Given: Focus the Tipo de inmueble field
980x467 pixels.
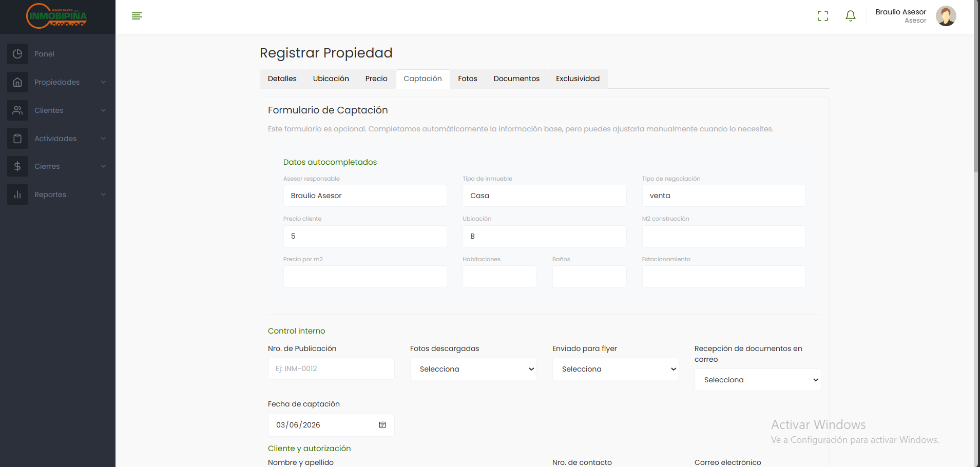Looking at the screenshot, I should click(544, 196).
